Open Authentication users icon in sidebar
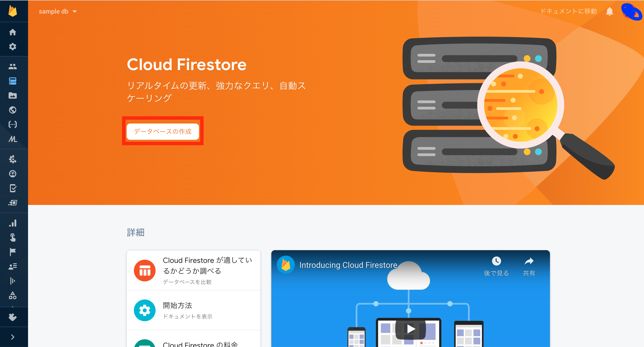The height and width of the screenshot is (347, 644). (12, 67)
